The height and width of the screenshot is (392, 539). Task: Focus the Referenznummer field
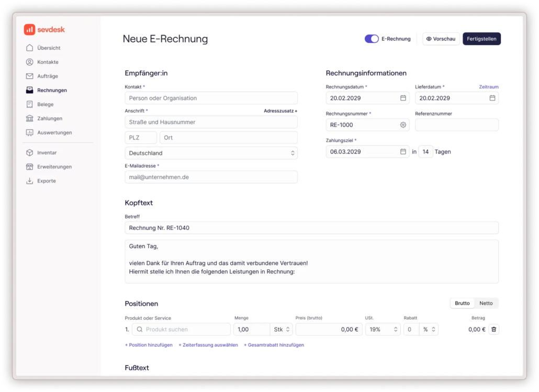tap(456, 124)
